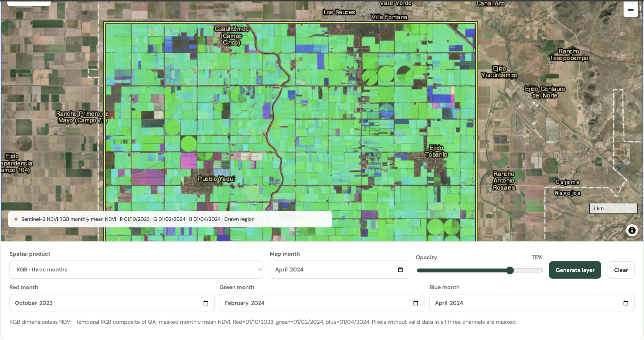The width and height of the screenshot is (644, 340).
Task: Click the green legend dot
Action: click(x=16, y=219)
